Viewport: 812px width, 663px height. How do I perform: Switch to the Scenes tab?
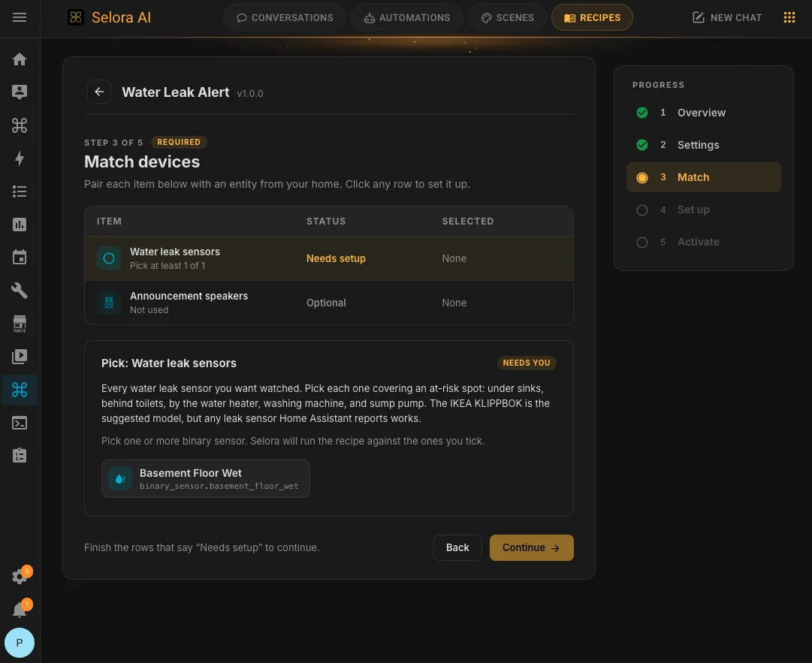(507, 17)
